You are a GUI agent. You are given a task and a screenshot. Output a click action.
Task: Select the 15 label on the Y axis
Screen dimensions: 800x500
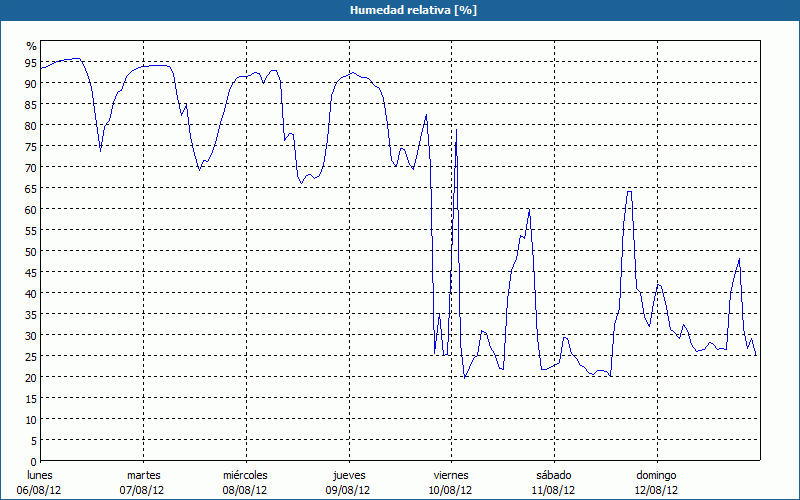pyautogui.click(x=31, y=398)
